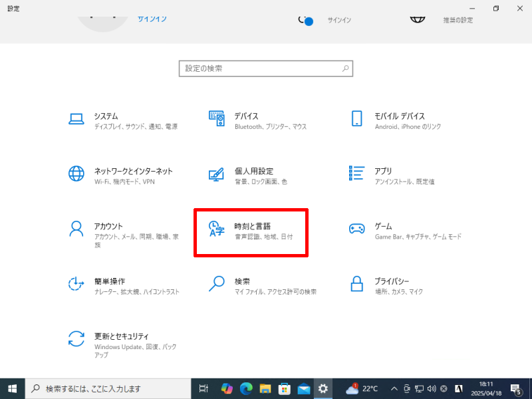Click the Settings gear taskbar icon
The height and width of the screenshot is (399, 532).
pos(323,388)
